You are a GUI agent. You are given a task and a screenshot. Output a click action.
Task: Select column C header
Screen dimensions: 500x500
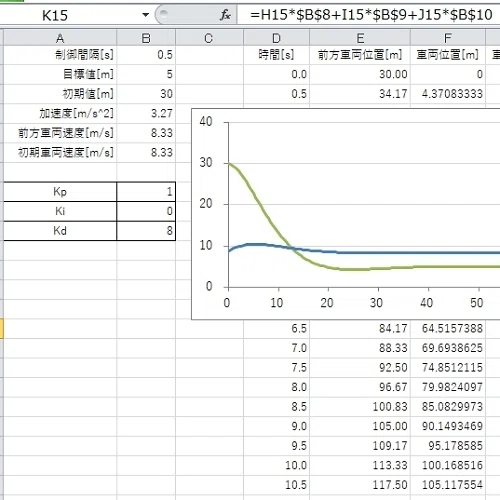pos(209,38)
